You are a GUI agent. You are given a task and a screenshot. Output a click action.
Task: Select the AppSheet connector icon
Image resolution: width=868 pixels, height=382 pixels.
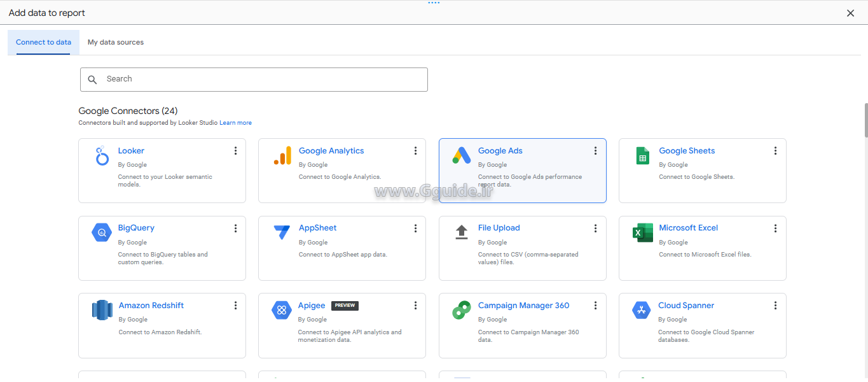(x=282, y=232)
